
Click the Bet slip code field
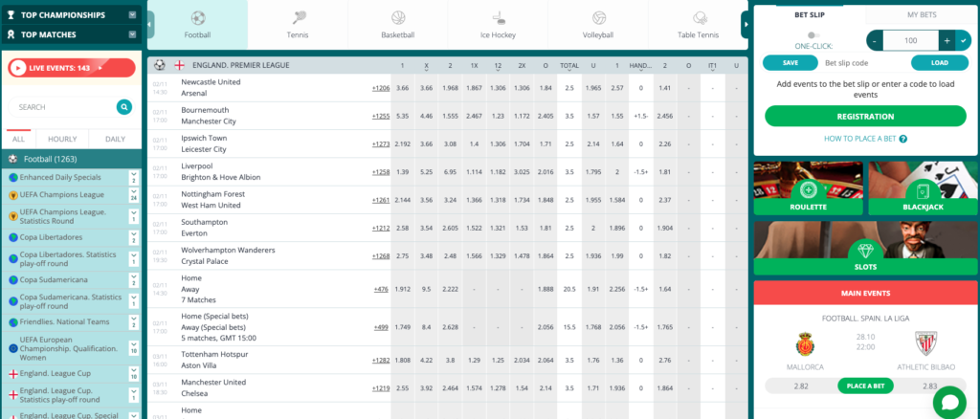pos(864,62)
